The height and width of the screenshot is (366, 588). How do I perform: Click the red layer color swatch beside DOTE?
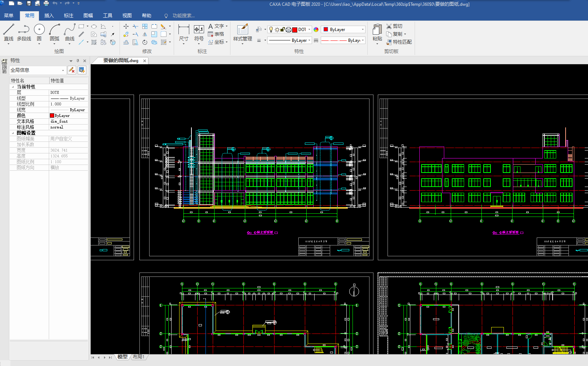[x=295, y=30]
